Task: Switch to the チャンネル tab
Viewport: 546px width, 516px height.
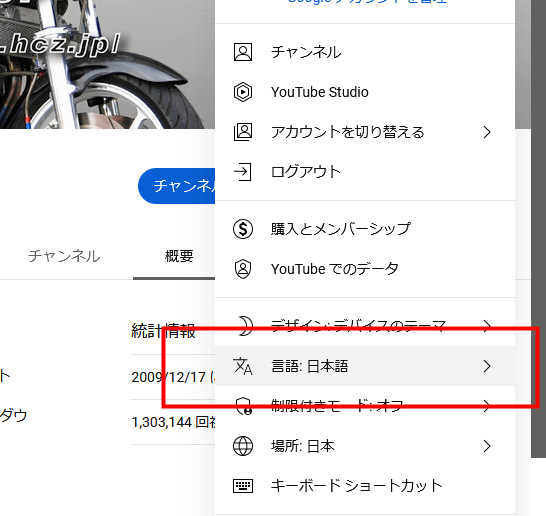Action: pyautogui.click(x=64, y=256)
